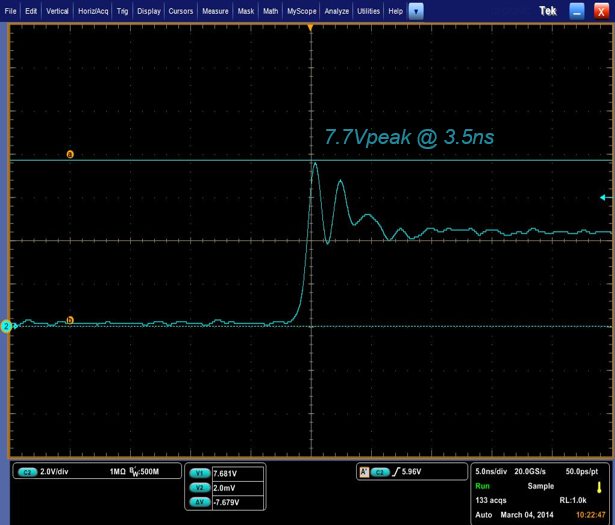Screen dimensions: 615x525
Task: Select cursor marker 'b' on baseline
Action: point(69,321)
